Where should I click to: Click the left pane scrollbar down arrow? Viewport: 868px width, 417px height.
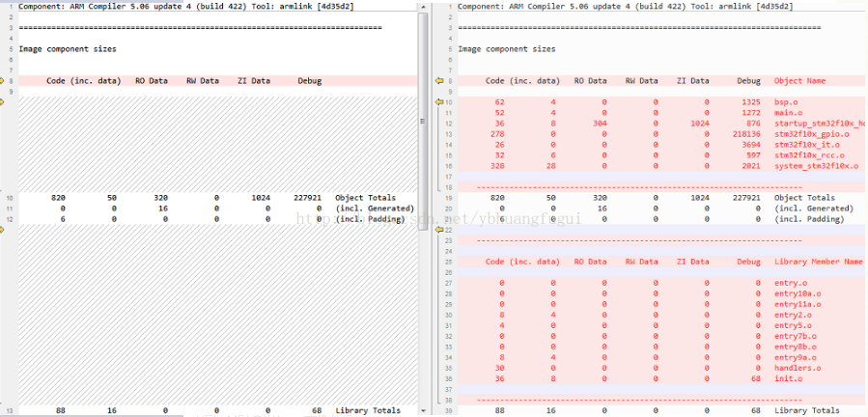[x=424, y=410]
